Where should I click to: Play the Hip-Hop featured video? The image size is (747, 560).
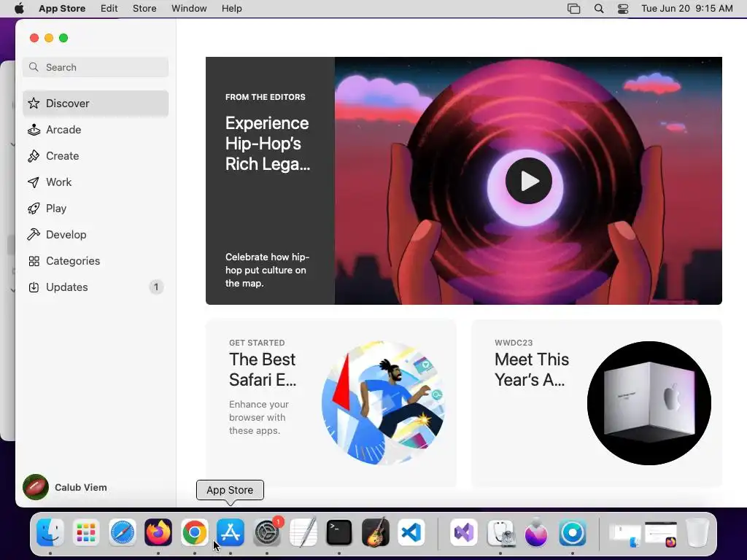tap(528, 181)
